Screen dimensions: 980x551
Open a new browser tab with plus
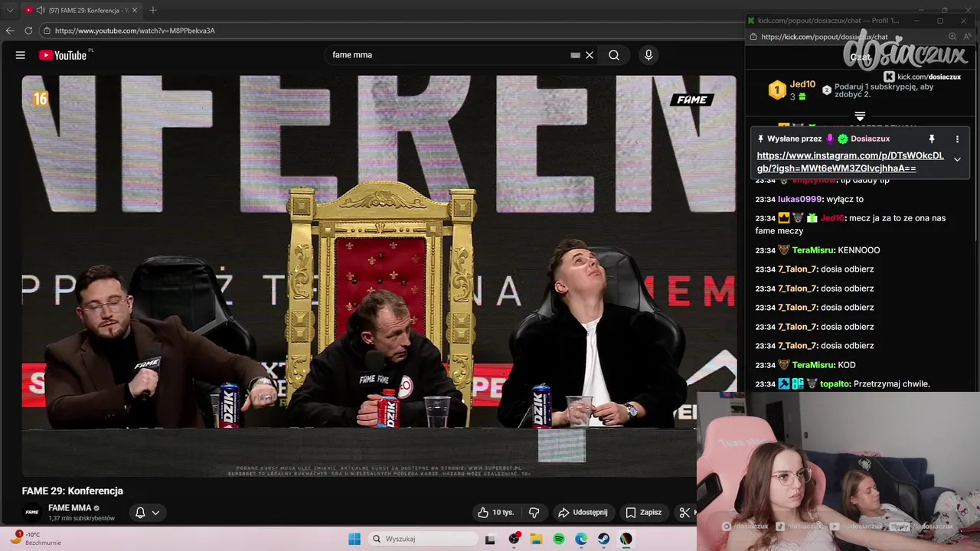pos(153,10)
